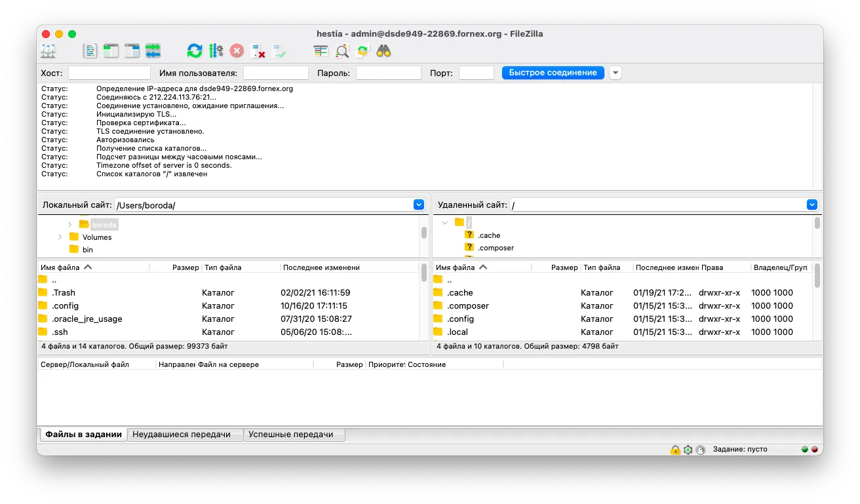
Task: Cancel the current operation red icon
Action: point(237,50)
